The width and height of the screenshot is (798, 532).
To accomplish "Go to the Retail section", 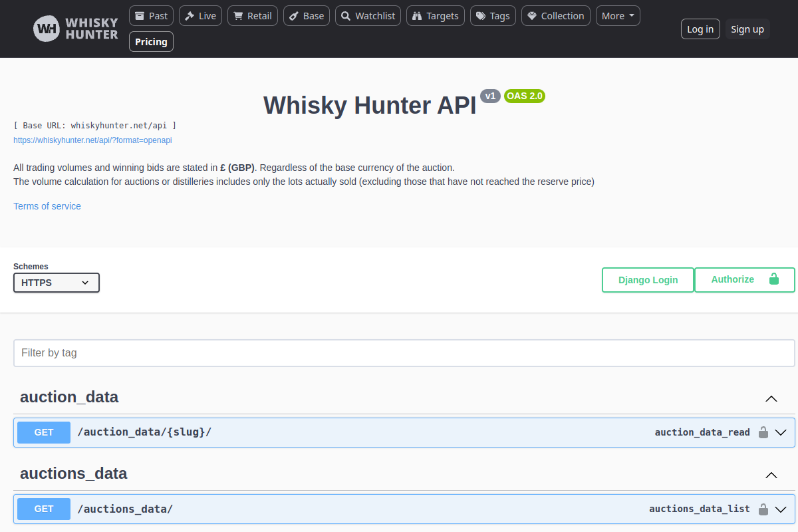I will [253, 16].
